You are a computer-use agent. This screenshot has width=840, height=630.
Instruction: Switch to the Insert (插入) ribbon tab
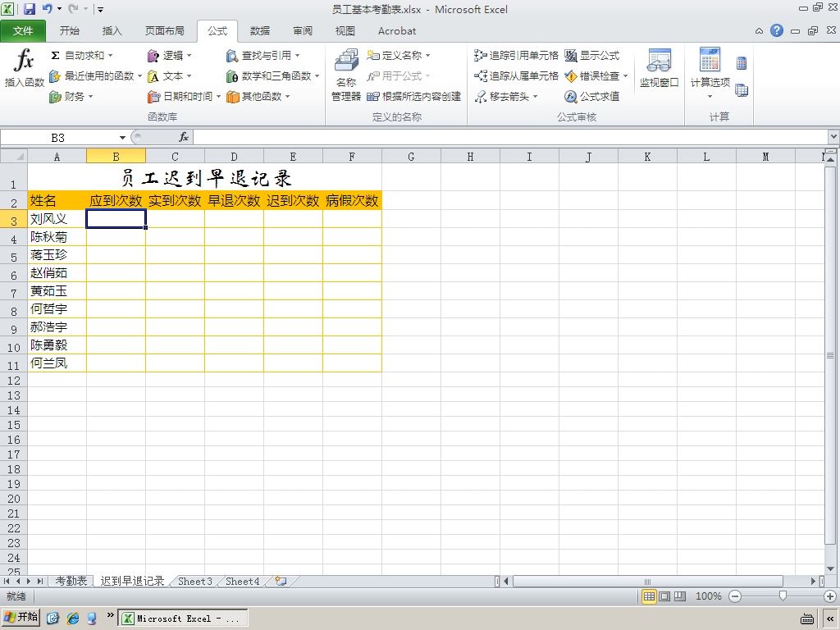coord(112,31)
